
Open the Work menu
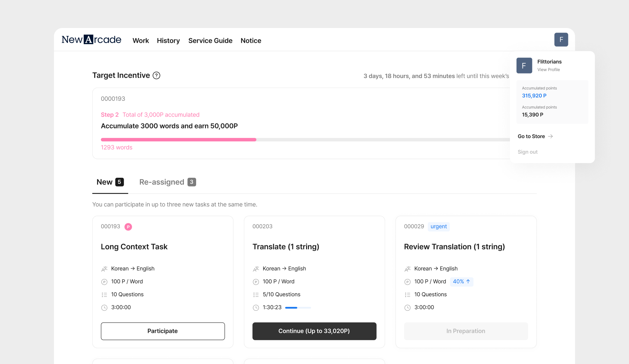(x=141, y=41)
